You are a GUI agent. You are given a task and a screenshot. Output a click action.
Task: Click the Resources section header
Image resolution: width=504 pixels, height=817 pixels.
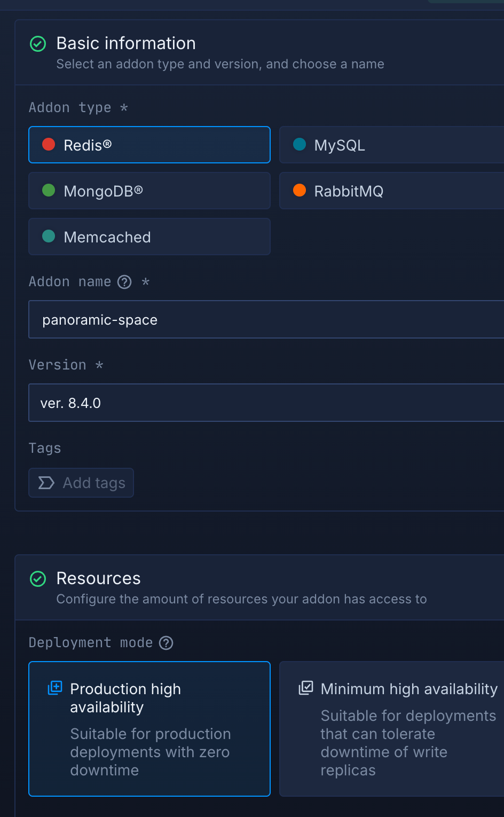coord(99,579)
